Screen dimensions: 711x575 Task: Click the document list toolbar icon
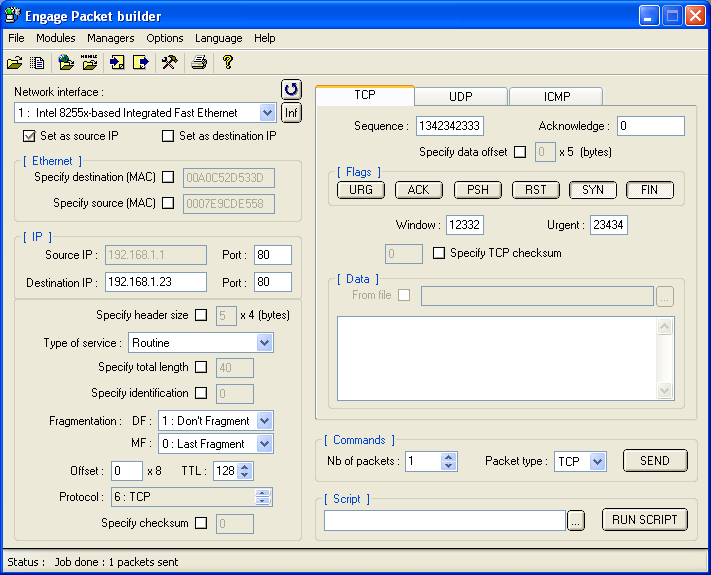[37, 62]
